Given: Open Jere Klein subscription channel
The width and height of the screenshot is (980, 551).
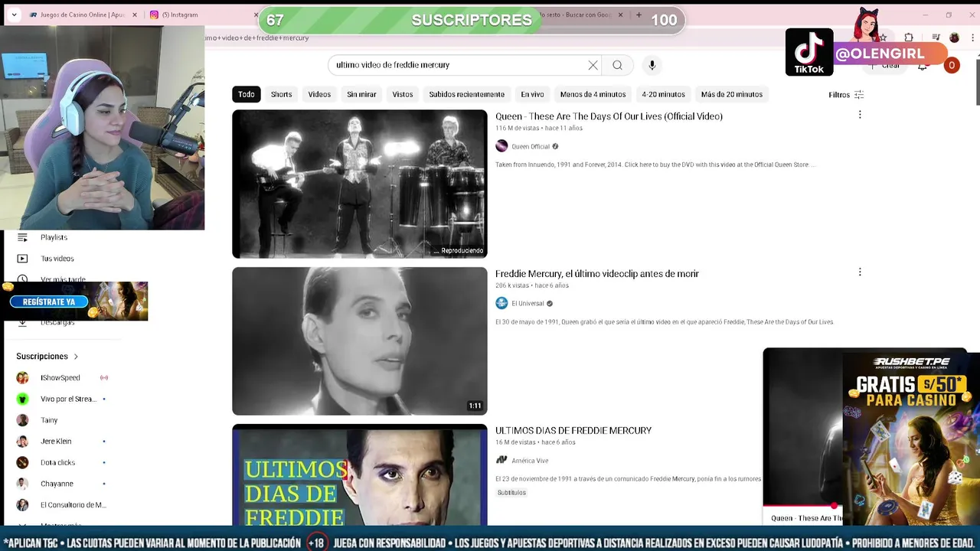Looking at the screenshot, I should pyautogui.click(x=56, y=442).
